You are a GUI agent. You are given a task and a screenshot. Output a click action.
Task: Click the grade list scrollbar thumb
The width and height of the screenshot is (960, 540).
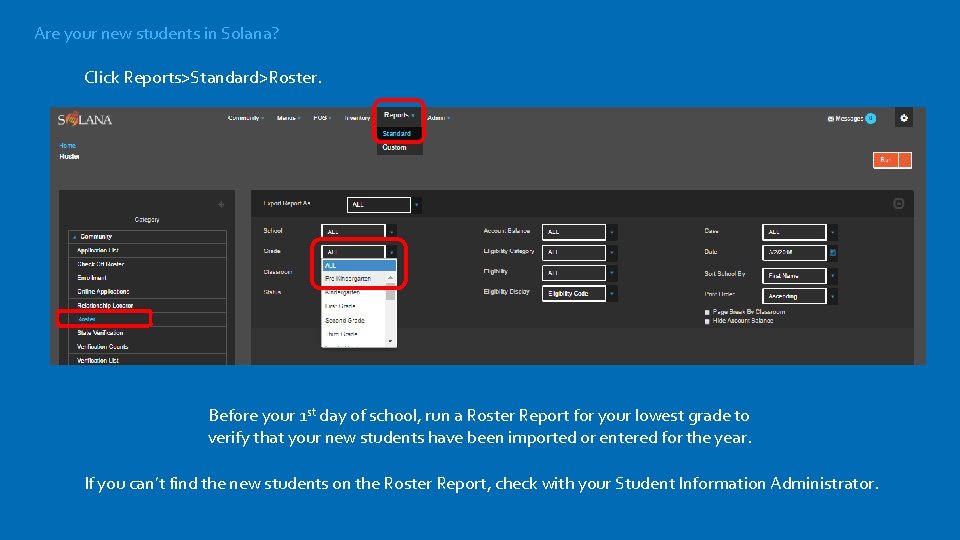[x=391, y=293]
